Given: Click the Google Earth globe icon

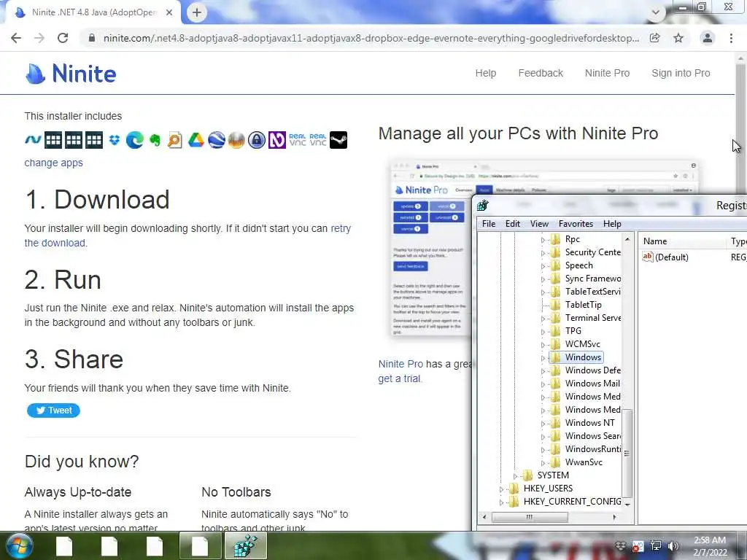Looking at the screenshot, I should (x=216, y=140).
